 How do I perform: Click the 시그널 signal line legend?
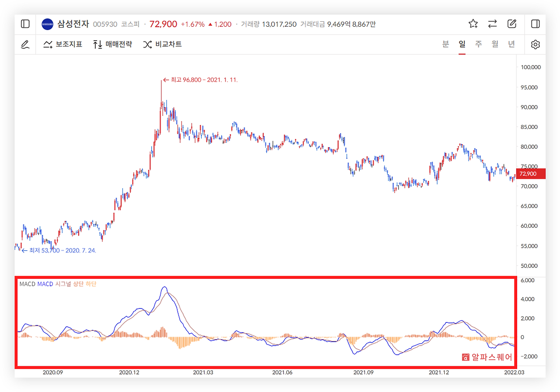pos(63,284)
